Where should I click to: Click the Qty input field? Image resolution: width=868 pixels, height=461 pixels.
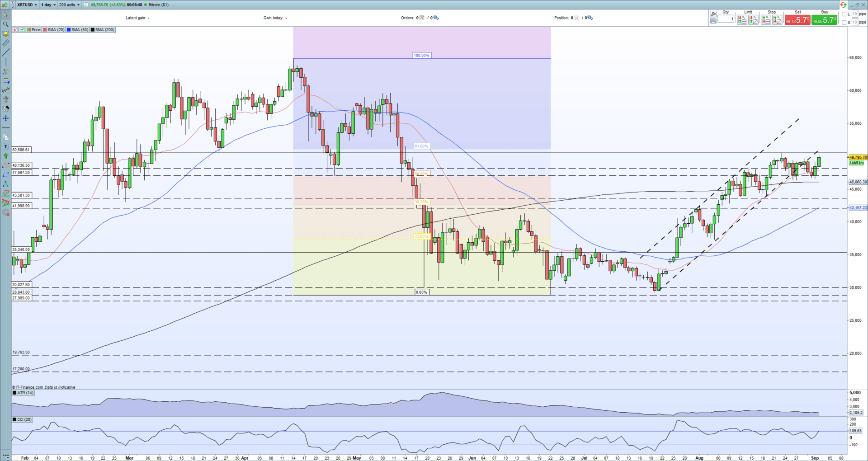pos(726,19)
